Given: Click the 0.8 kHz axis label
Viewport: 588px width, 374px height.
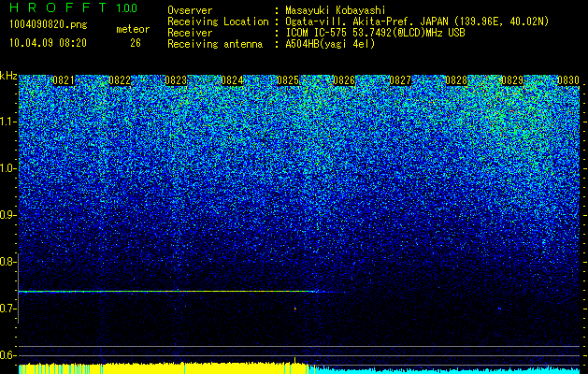Looking at the screenshot, I should point(7,262).
